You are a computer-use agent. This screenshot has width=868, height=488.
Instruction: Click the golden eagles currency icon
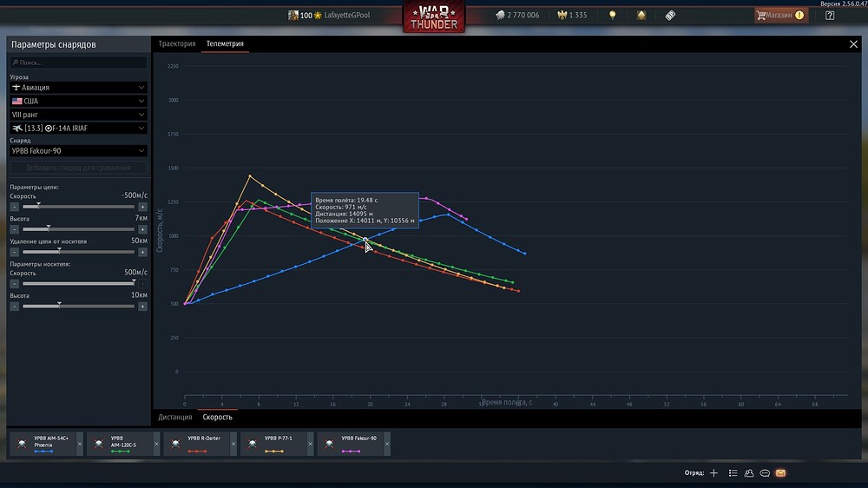point(562,15)
